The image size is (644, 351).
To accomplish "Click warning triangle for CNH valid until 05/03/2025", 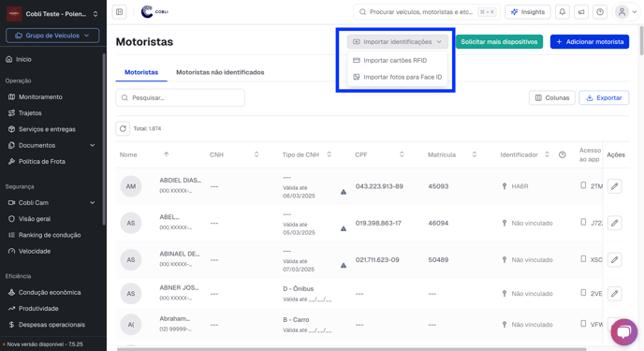I will point(344,228).
